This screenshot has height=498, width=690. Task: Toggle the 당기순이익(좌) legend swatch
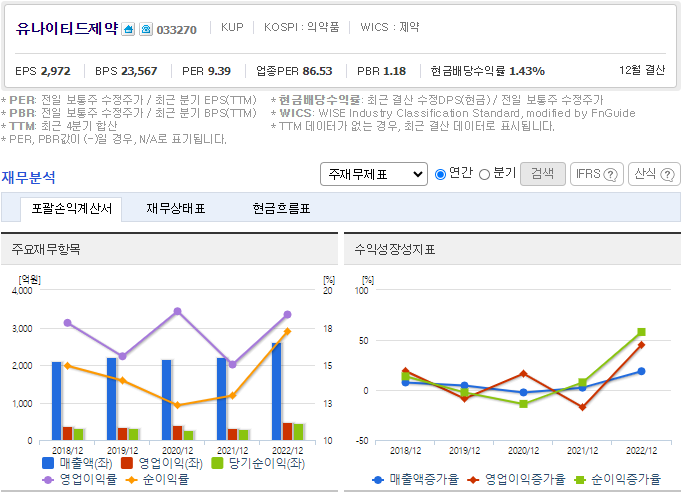coord(217,463)
